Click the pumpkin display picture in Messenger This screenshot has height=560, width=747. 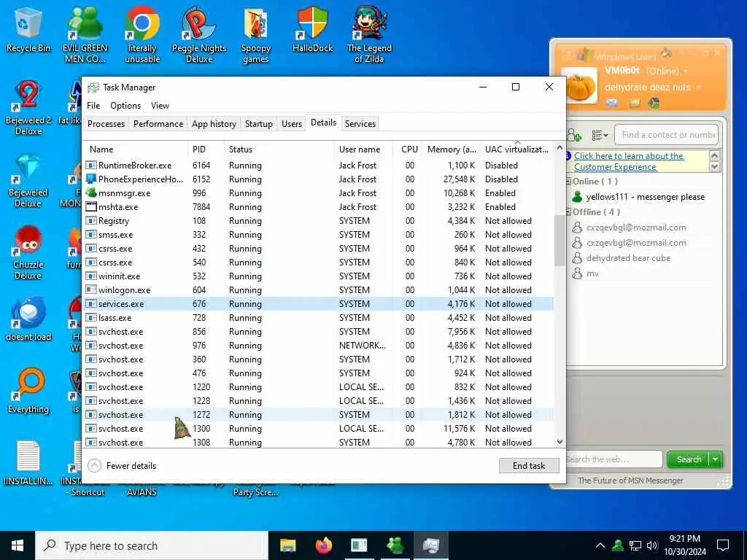[580, 86]
